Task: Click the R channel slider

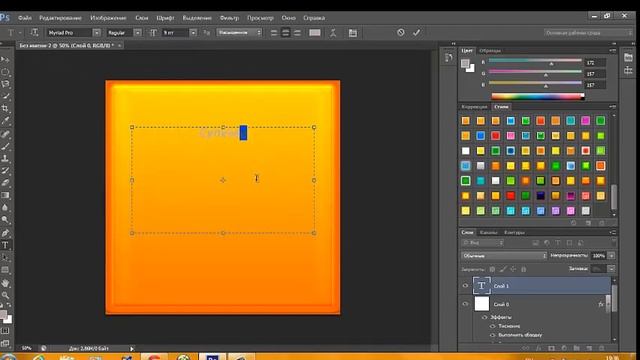Action: point(535,62)
